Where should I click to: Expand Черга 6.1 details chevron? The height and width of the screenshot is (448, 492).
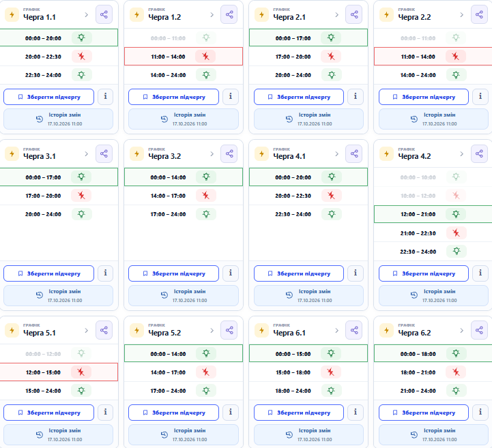tap(336, 331)
